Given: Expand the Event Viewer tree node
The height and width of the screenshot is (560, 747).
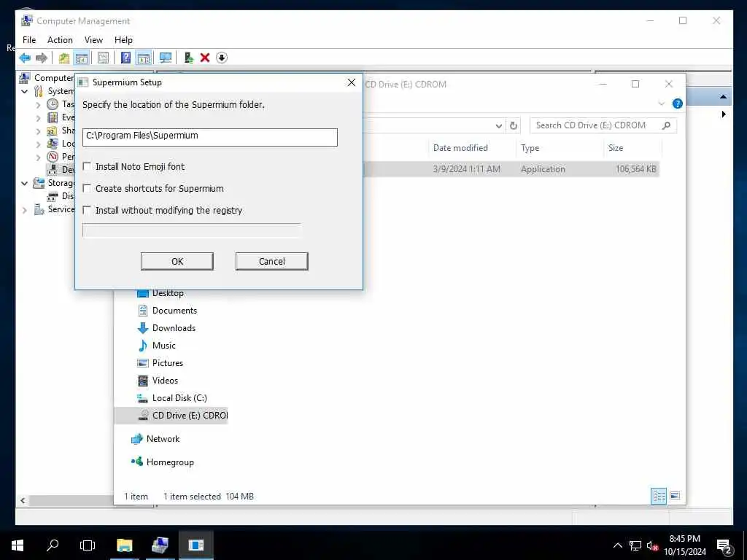Looking at the screenshot, I should click(38, 117).
